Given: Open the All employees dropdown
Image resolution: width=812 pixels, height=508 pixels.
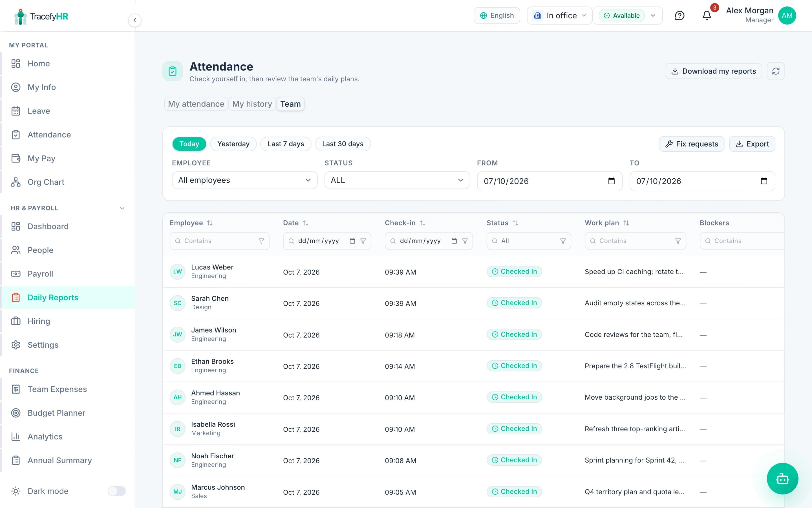Looking at the screenshot, I should click(x=245, y=180).
